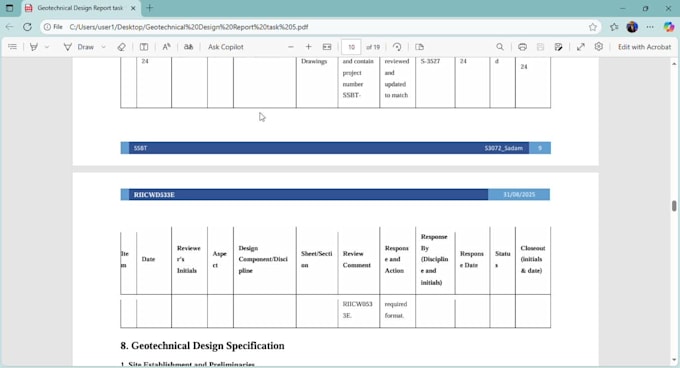Close the Geotechnical Design Report tab

(x=133, y=8)
